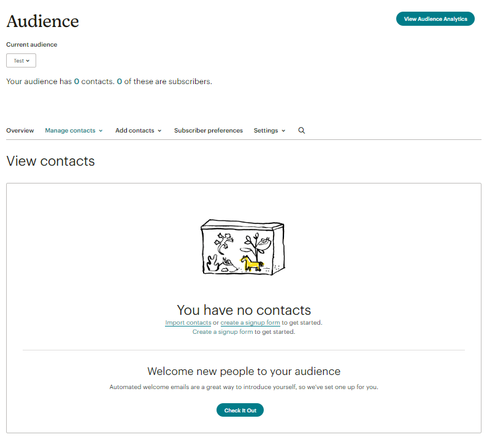Click the chevron beside Add contacts
The image size is (487, 448).
coord(159,131)
